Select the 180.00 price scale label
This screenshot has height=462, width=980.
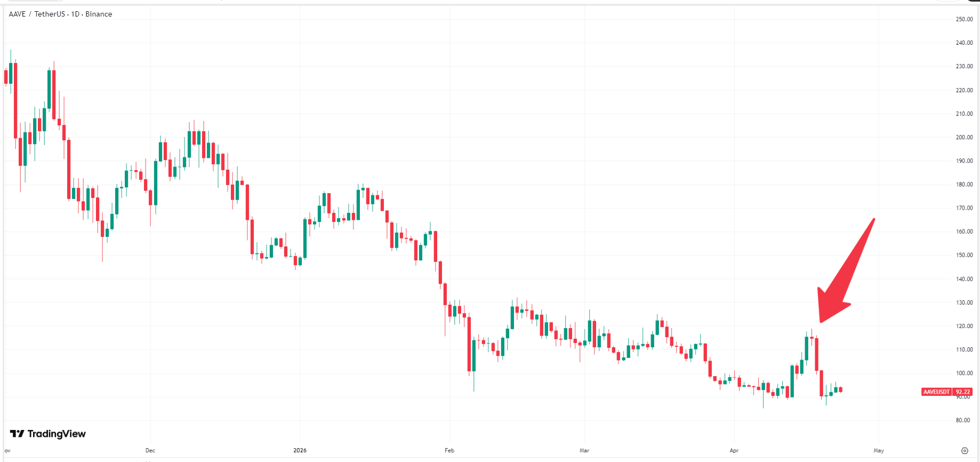[964, 185]
